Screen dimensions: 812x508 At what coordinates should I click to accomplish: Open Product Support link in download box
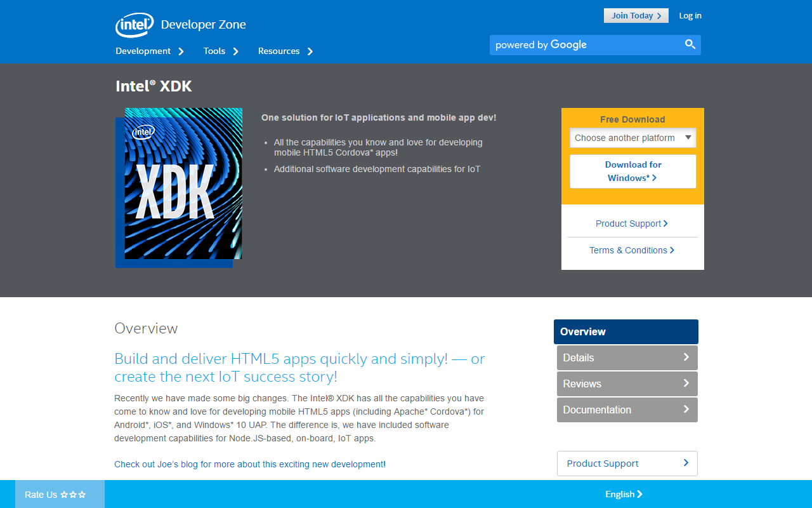[632, 224]
